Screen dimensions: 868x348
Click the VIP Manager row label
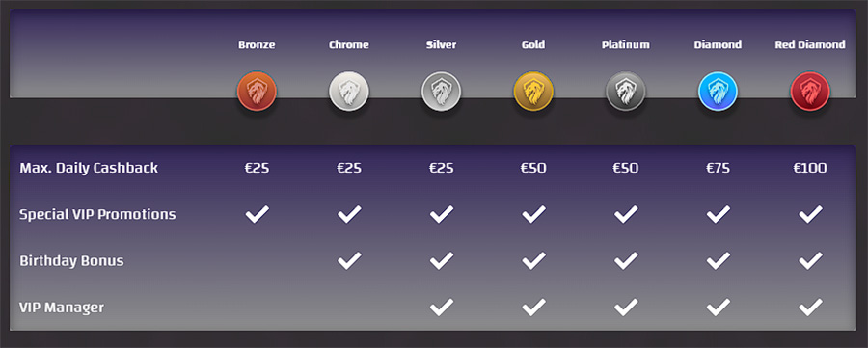point(62,308)
